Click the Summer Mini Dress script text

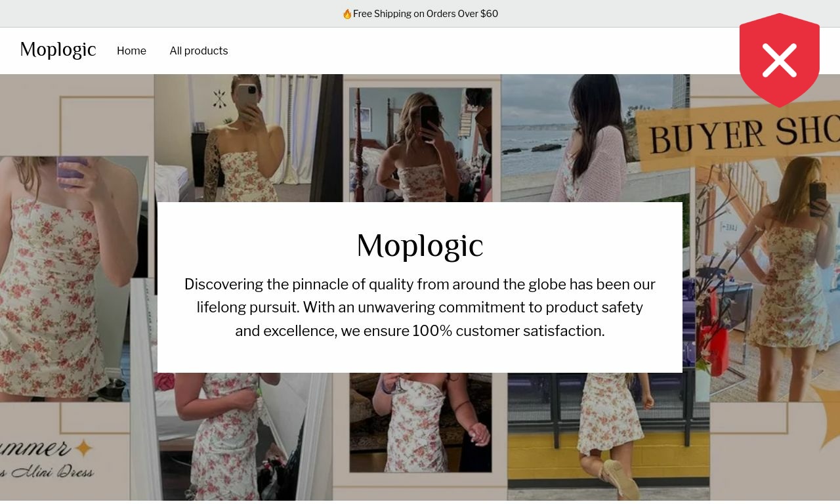tap(47, 459)
